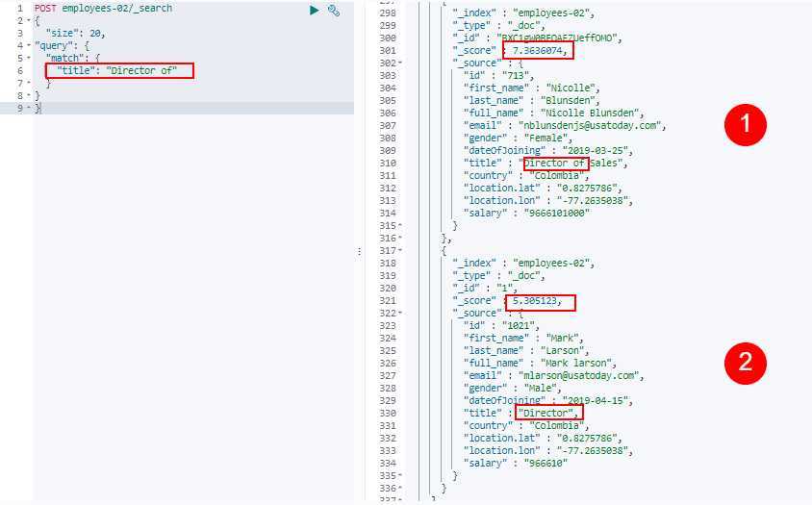Click the "title": "Director of" query text
The width and height of the screenshot is (812, 505).
[x=117, y=70]
